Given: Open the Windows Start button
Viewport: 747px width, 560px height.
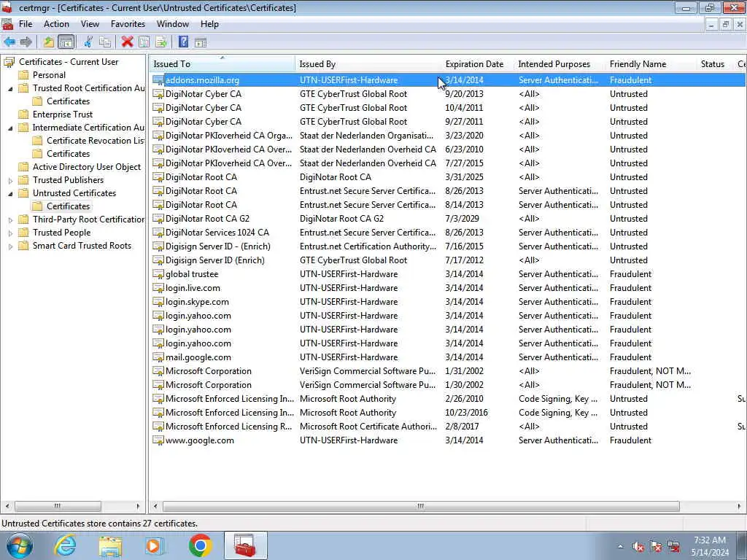Looking at the screenshot, I should click(x=19, y=545).
